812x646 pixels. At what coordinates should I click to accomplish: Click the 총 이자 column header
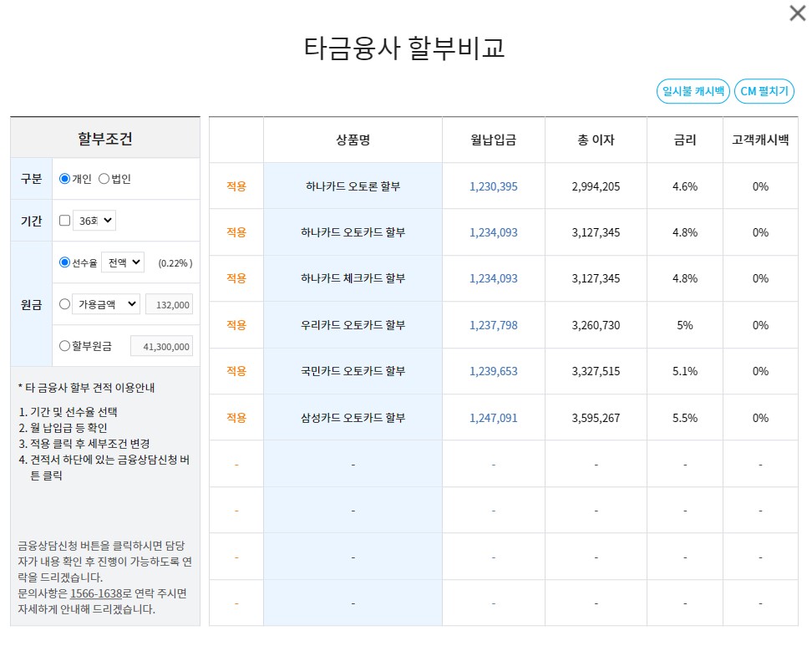click(596, 140)
